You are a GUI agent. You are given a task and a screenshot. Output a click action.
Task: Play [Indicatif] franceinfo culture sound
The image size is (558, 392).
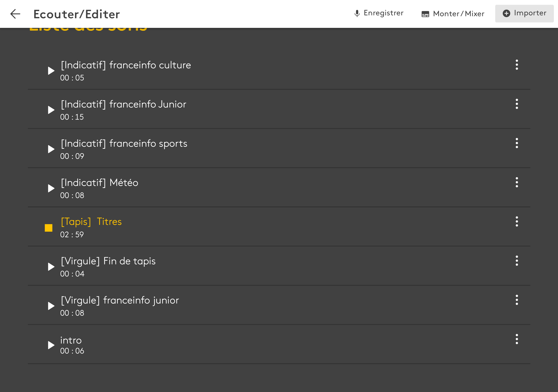[x=51, y=71]
